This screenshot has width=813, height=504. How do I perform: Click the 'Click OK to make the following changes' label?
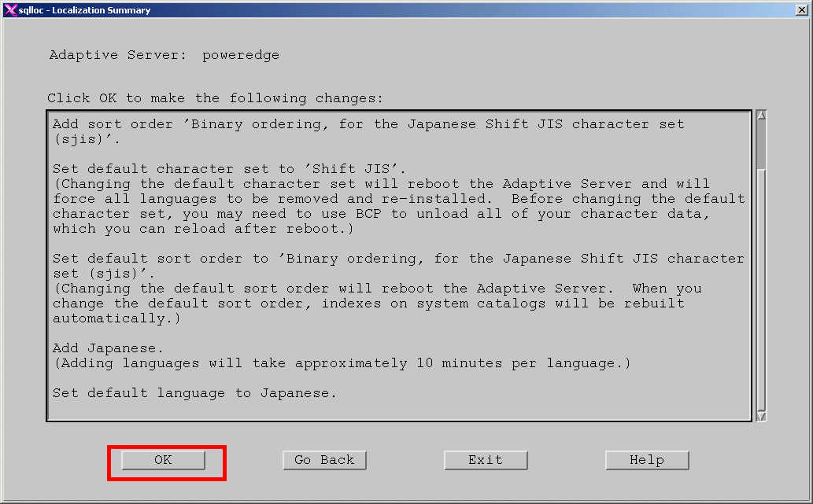215,98
